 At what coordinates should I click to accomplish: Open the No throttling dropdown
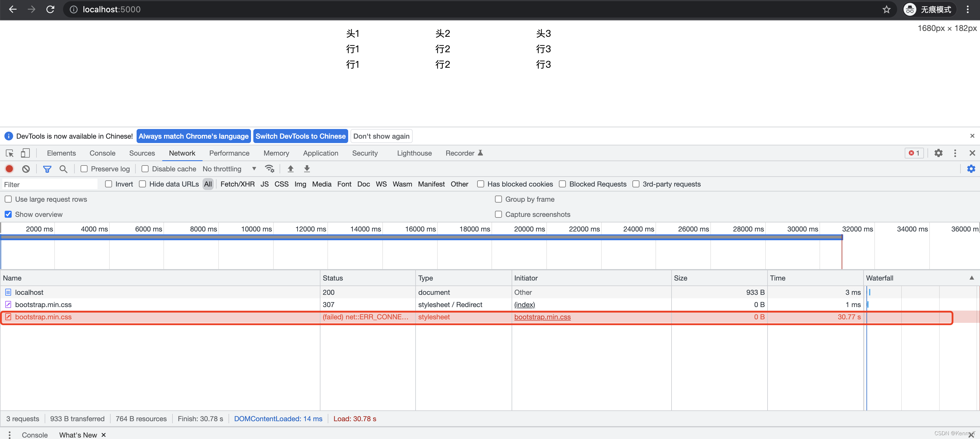pos(229,168)
